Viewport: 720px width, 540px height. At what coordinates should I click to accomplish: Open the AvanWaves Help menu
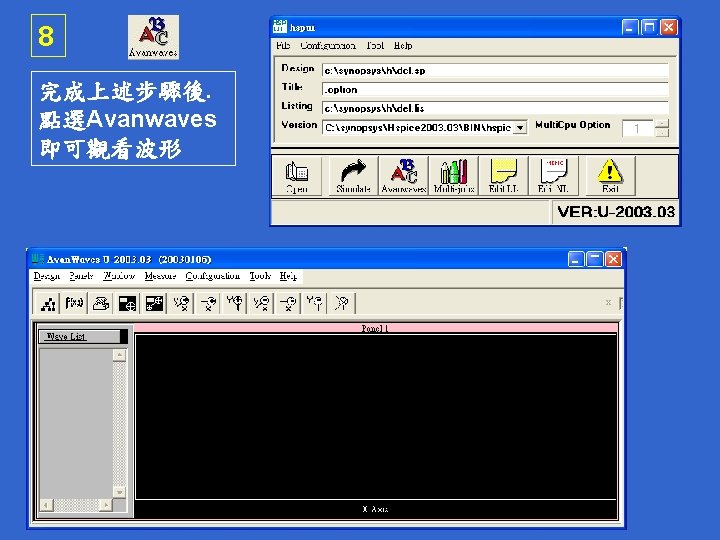pyautogui.click(x=288, y=276)
